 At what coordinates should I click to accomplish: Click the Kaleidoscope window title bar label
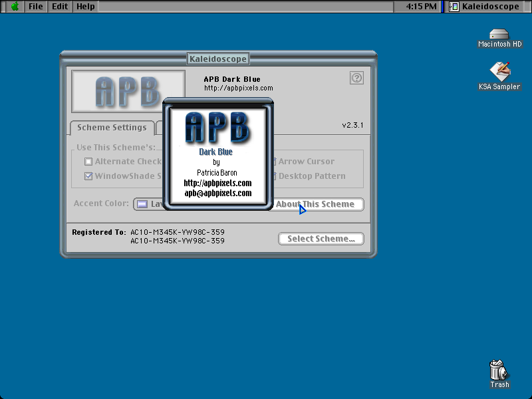[218, 59]
